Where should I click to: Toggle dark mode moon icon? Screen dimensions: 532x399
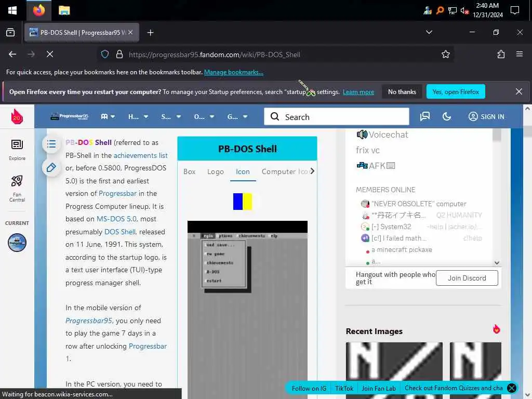tap(447, 117)
